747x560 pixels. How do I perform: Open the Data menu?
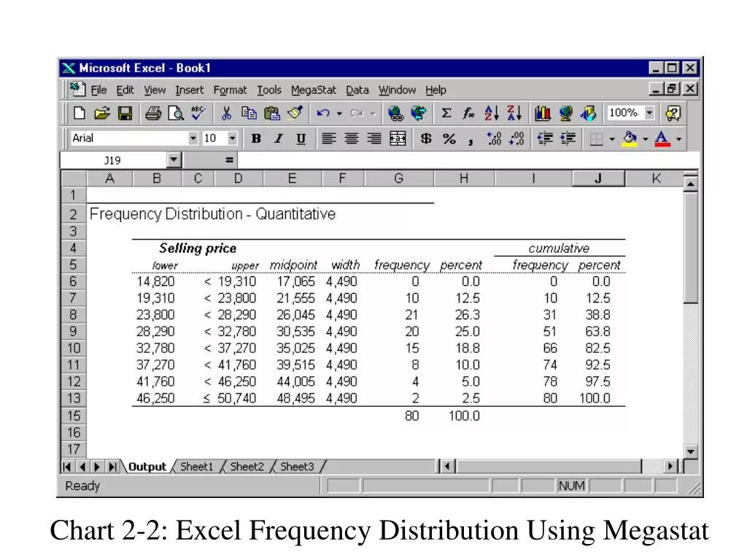357,90
